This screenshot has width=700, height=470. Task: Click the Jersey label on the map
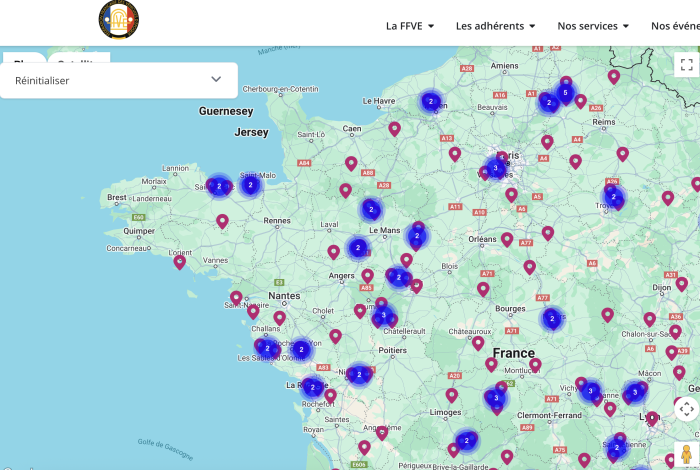tap(251, 132)
